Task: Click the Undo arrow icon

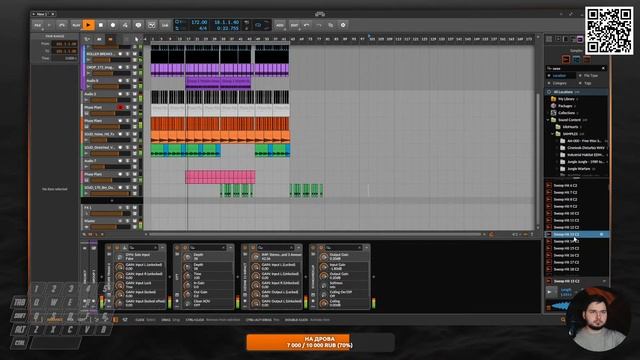Action: pyautogui.click(x=307, y=25)
